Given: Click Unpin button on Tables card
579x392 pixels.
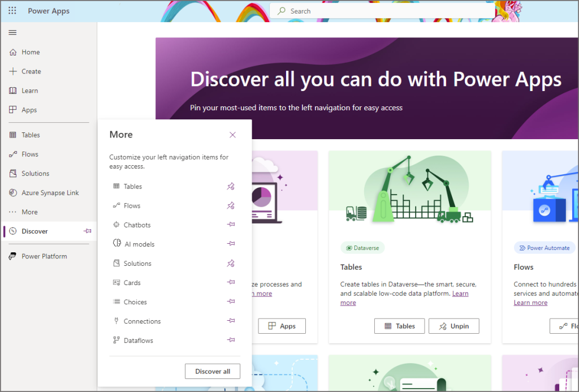Looking at the screenshot, I should tap(454, 326).
